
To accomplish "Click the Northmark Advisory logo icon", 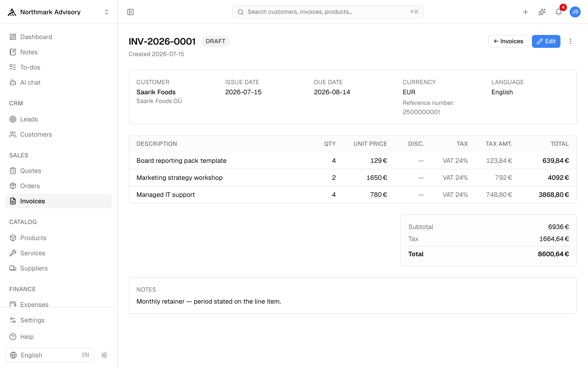I will tap(12, 12).
